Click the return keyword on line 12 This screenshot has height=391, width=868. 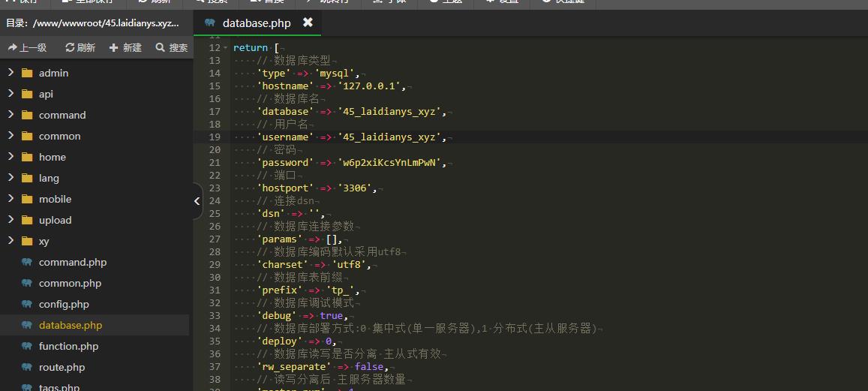click(251, 48)
